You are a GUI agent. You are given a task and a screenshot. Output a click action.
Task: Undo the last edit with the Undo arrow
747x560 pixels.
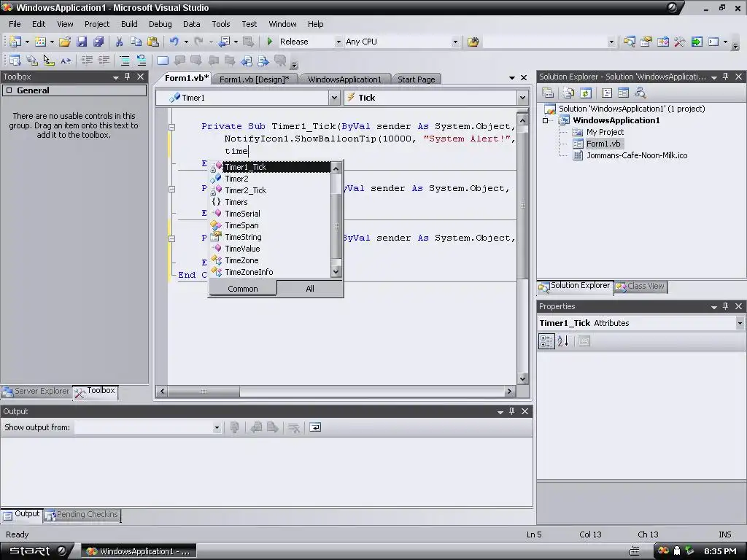click(174, 42)
